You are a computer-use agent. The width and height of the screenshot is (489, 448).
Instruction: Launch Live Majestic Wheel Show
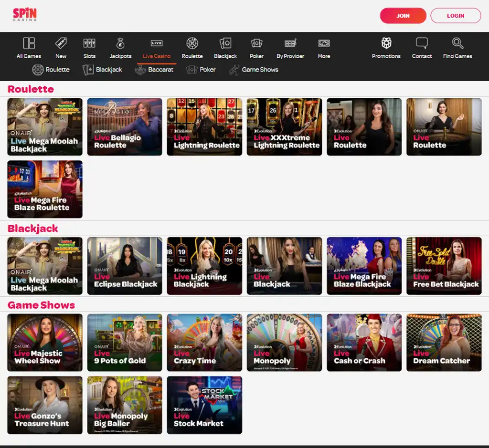point(45,343)
